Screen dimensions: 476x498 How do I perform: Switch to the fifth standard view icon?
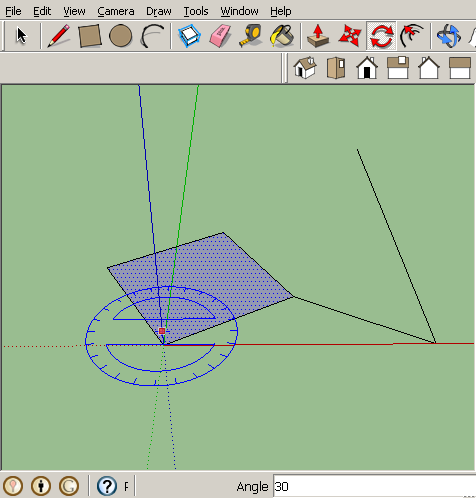429,68
